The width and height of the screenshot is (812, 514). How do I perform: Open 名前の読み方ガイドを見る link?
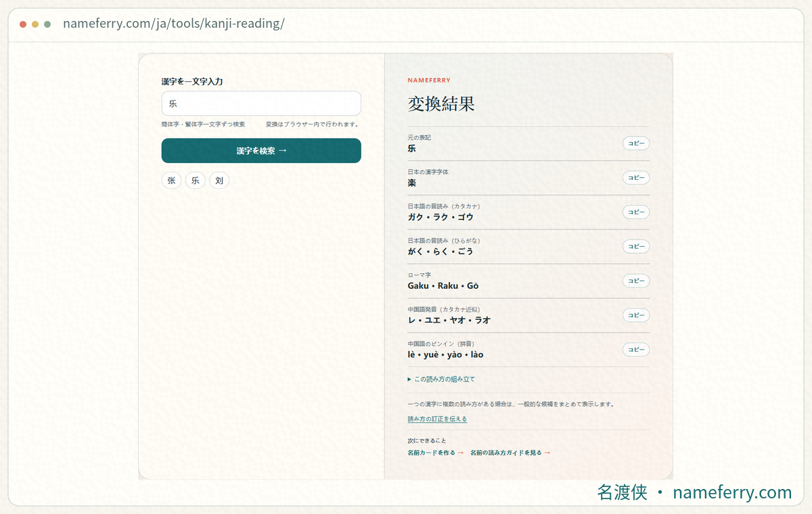point(510,452)
